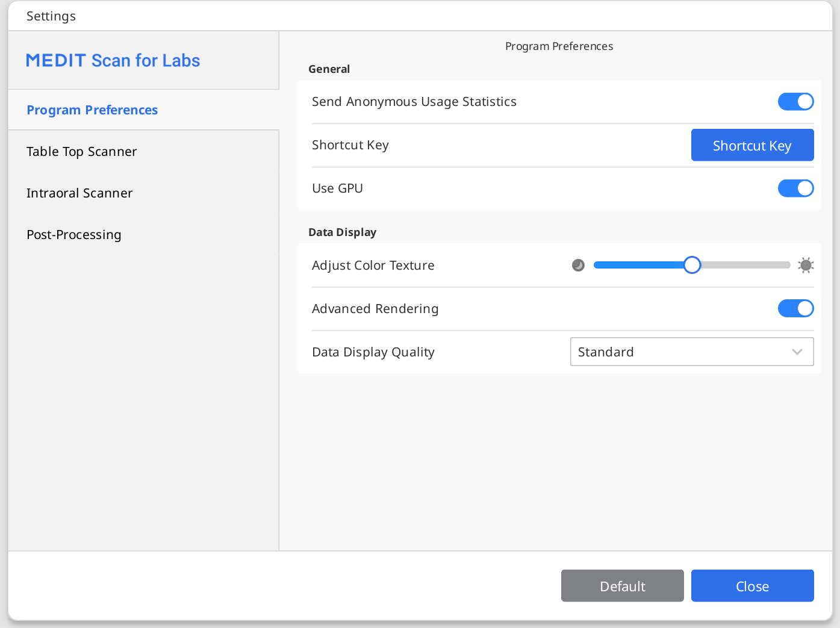The height and width of the screenshot is (628, 840).
Task: Select the Program Preferences sidebar tab
Action: click(x=92, y=110)
